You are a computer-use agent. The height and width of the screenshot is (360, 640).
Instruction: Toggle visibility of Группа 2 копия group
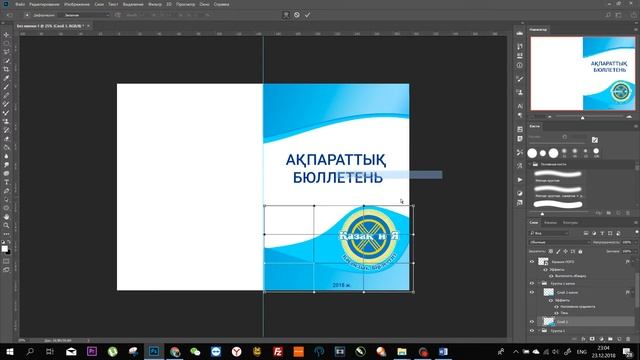coord(532,283)
